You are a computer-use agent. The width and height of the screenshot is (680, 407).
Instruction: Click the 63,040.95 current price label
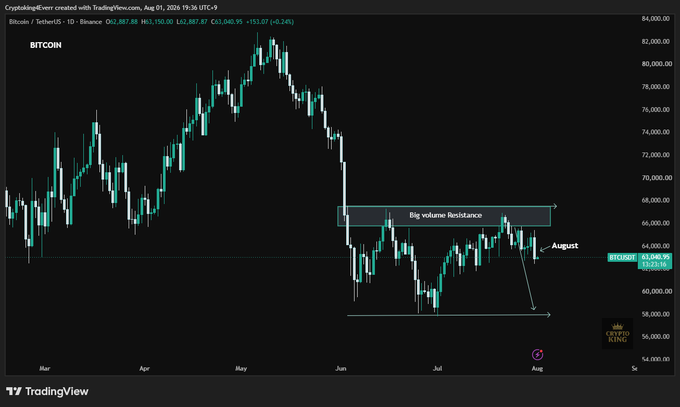tap(655, 257)
